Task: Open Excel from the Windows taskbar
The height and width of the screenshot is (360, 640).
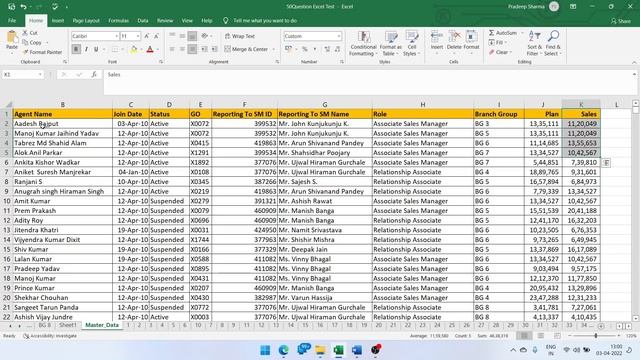Action: [x=338, y=350]
